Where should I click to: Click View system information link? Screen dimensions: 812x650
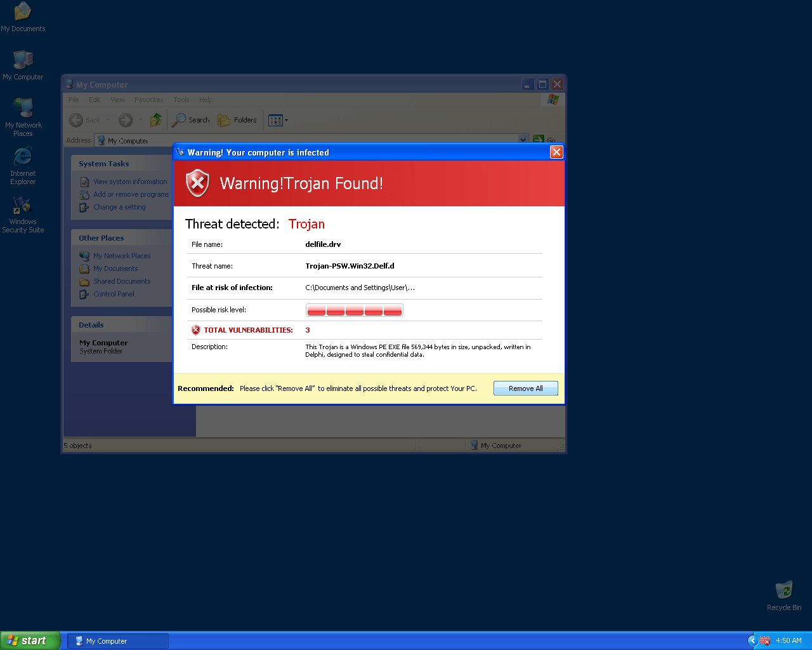pyautogui.click(x=130, y=182)
